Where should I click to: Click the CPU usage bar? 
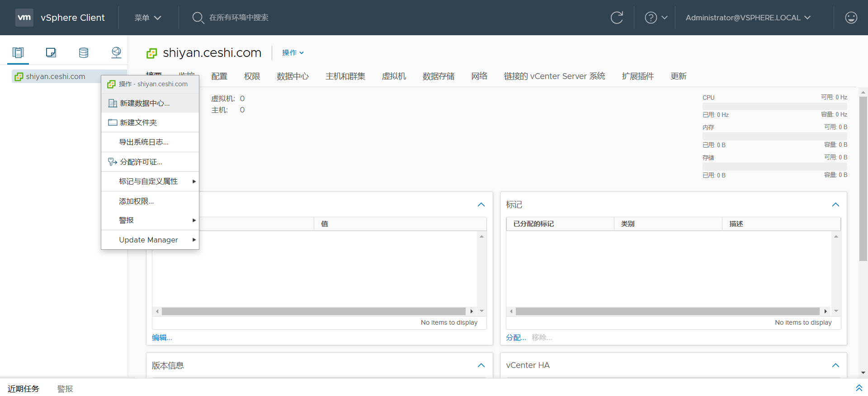(x=775, y=106)
